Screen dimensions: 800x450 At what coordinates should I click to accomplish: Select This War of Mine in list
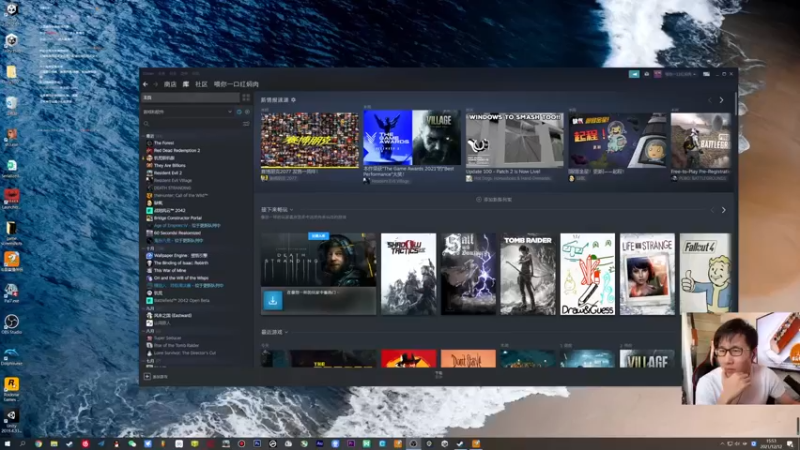(169, 270)
